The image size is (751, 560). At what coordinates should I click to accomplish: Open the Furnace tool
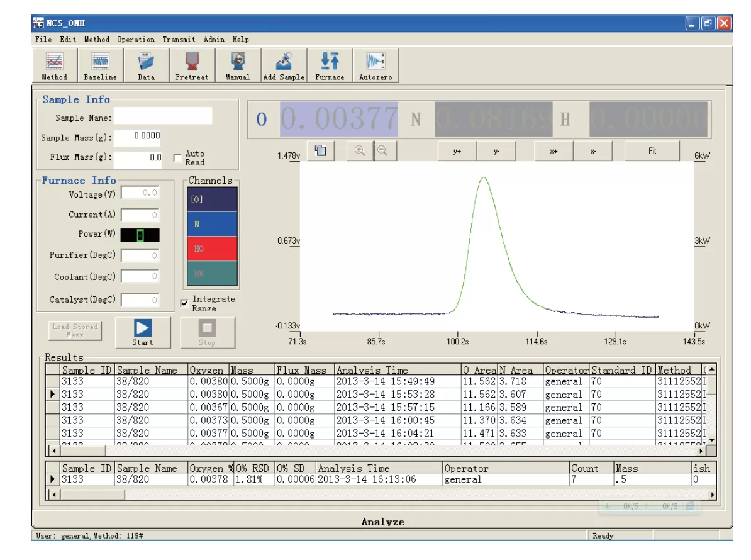tap(330, 66)
